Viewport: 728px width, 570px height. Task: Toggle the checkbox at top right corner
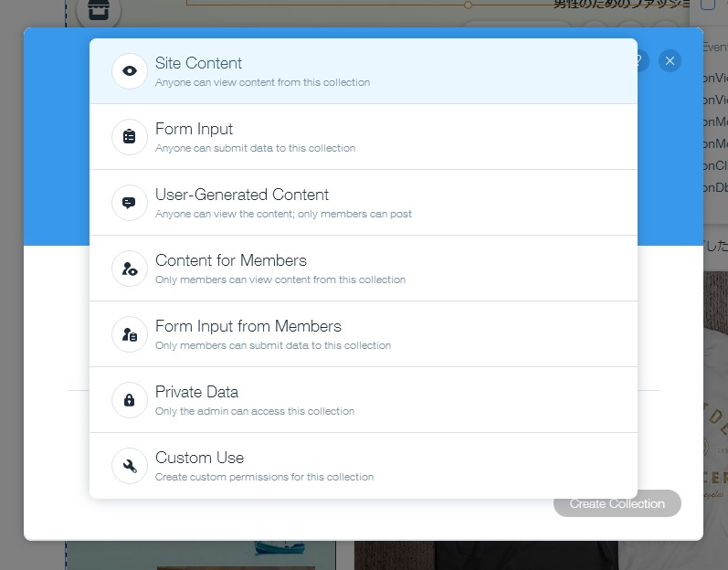[x=708, y=4]
